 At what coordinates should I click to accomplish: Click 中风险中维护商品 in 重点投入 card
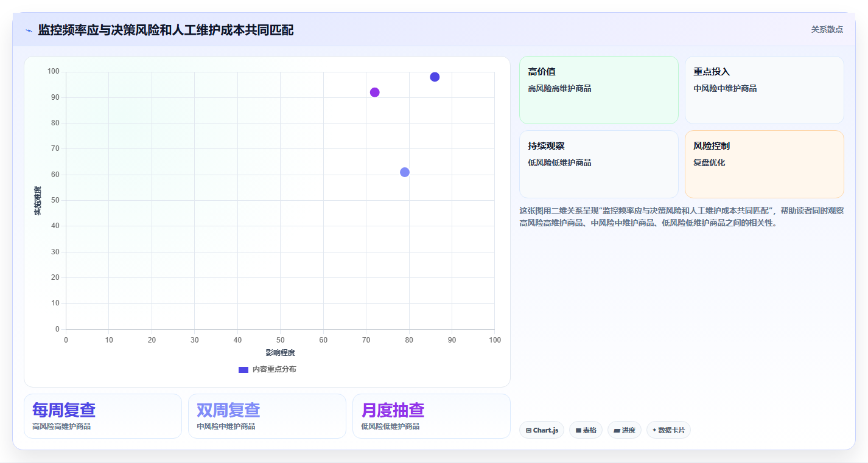point(725,88)
